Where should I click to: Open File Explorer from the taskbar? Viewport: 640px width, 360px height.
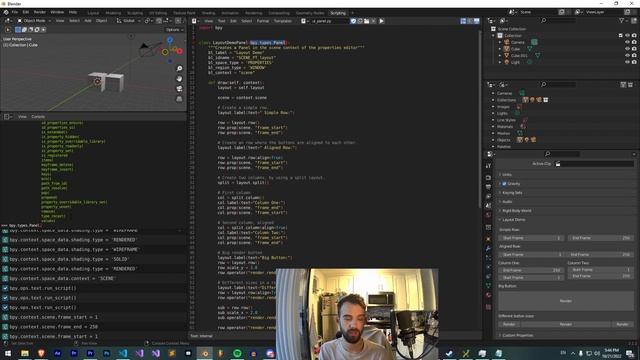24,353
